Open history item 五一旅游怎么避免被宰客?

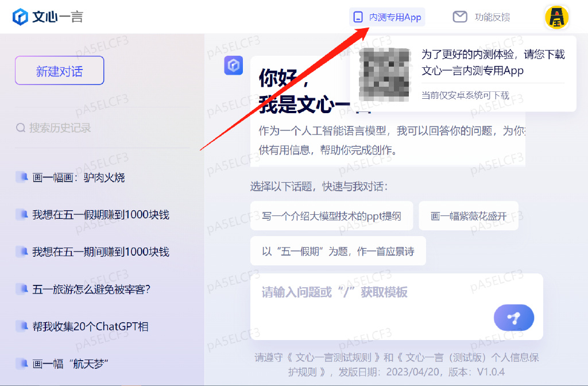point(91,289)
